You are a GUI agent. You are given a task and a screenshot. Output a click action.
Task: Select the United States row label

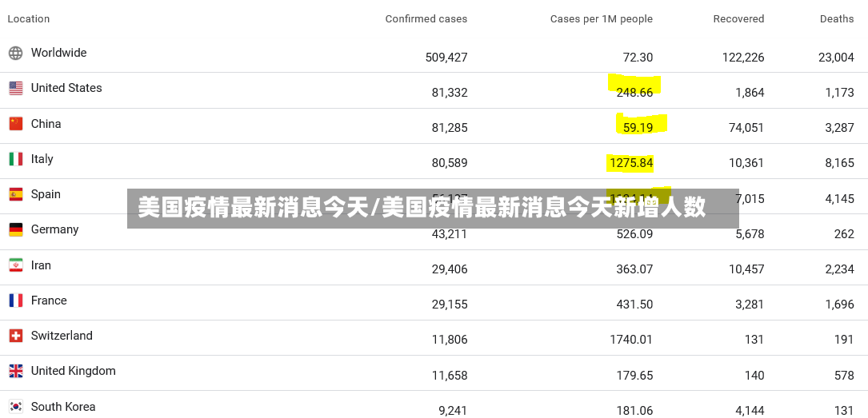click(66, 88)
